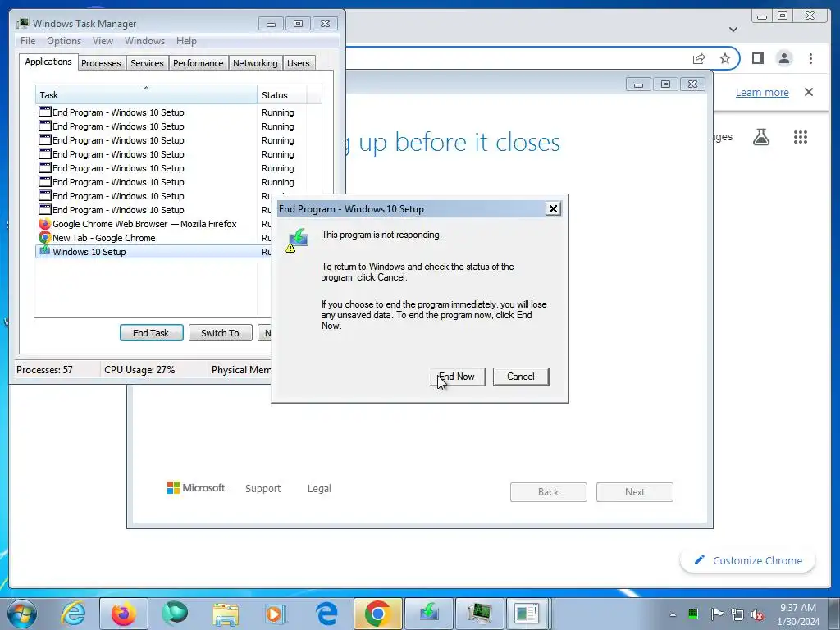Switch to Windows 10 Setup on taskbar

click(428, 614)
